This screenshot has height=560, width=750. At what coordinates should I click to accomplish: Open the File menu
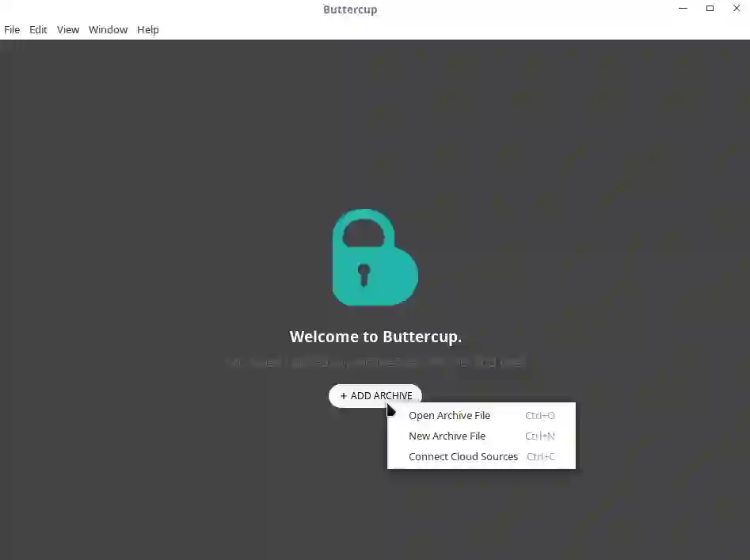(x=12, y=29)
